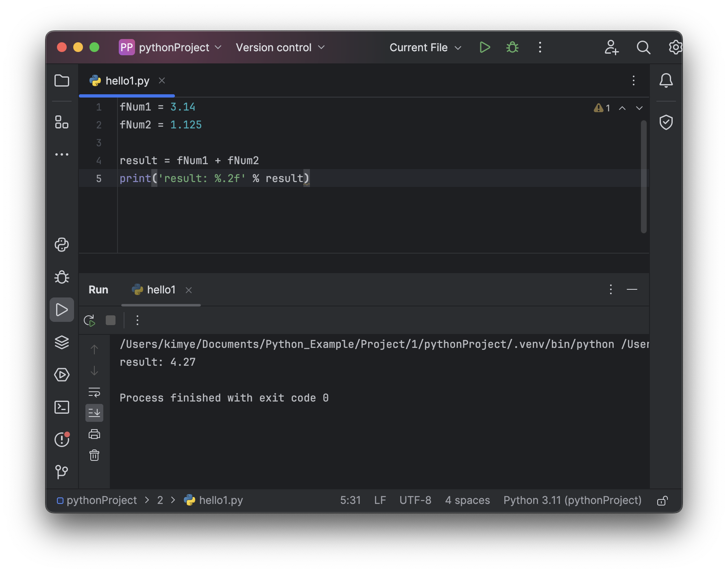This screenshot has width=728, height=573.
Task: Click the 'result: 4.27' console output
Action: [158, 362]
